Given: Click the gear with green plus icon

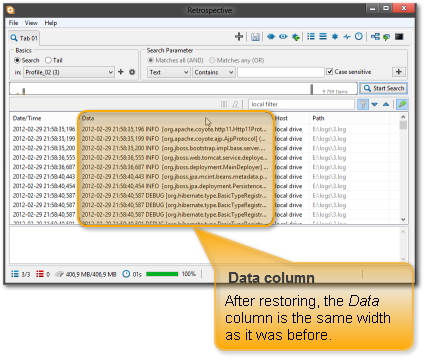Looking at the screenshot, I should coord(296,37).
